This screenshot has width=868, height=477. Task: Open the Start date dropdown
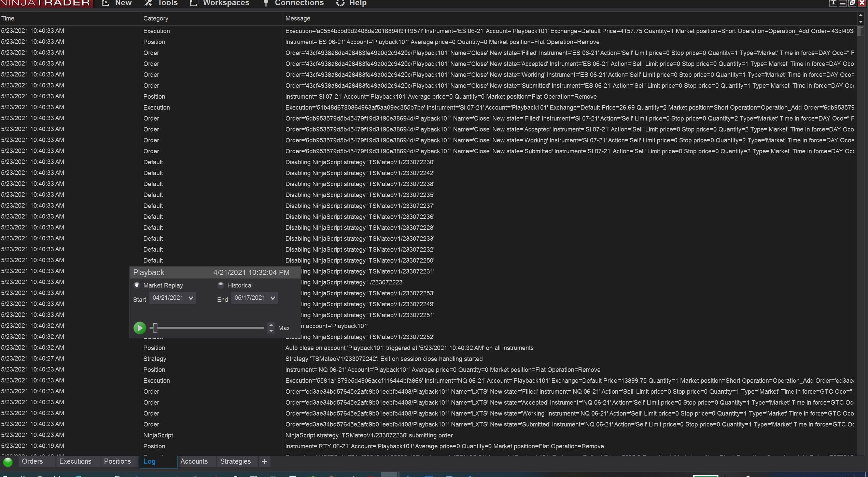191,298
